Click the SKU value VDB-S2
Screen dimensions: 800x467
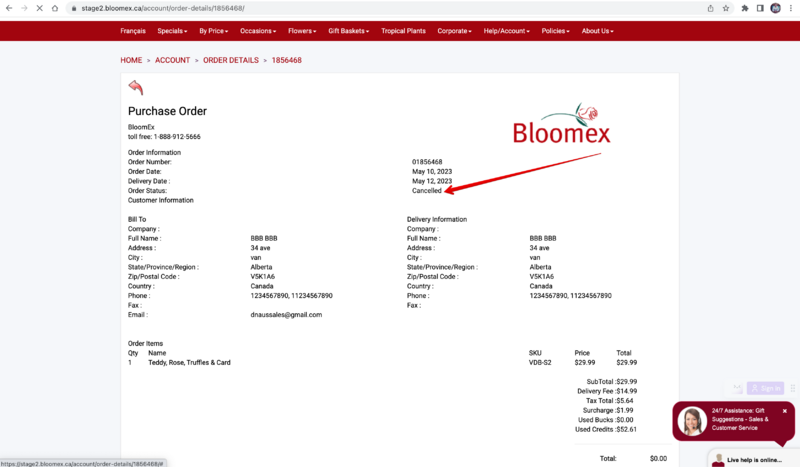pos(540,362)
